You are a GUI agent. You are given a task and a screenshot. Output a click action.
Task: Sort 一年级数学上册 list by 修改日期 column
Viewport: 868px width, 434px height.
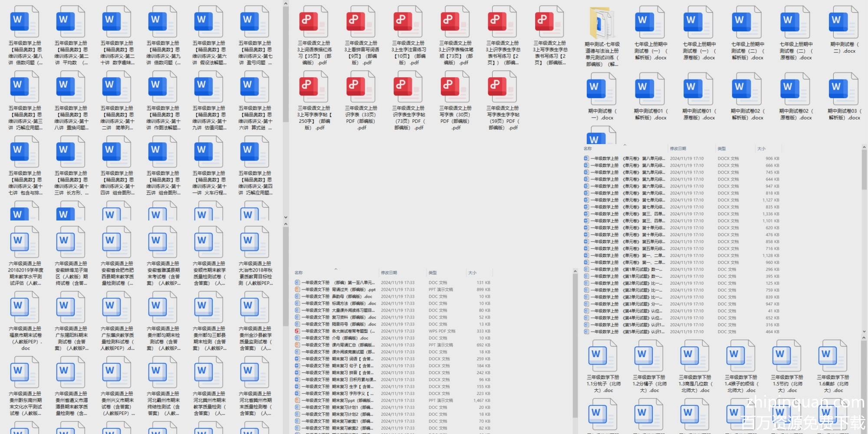678,148
